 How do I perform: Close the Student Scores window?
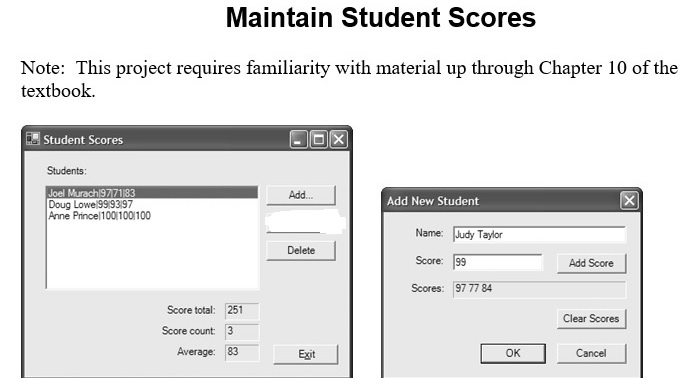coord(338,140)
